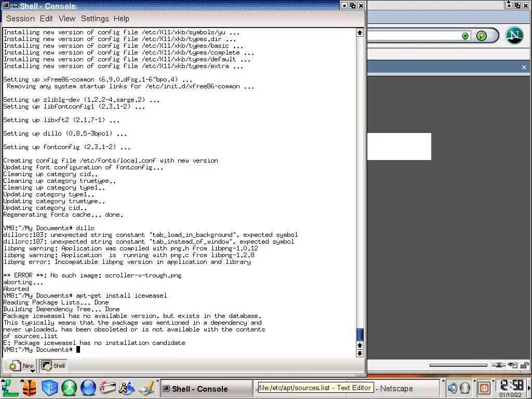The width and height of the screenshot is (532, 399).
Task: Click the Console window menu icon in titlebar
Action: (x=5, y=5)
